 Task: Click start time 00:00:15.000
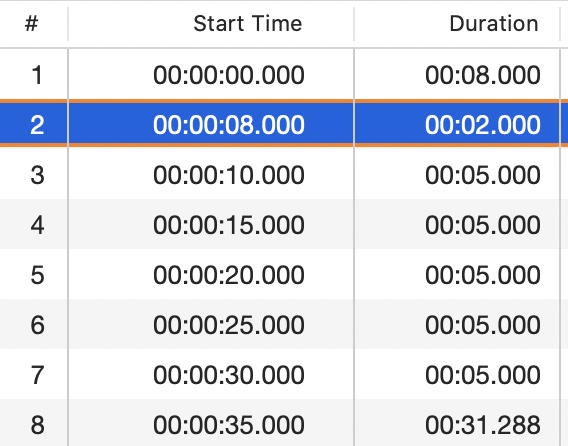[229, 225]
